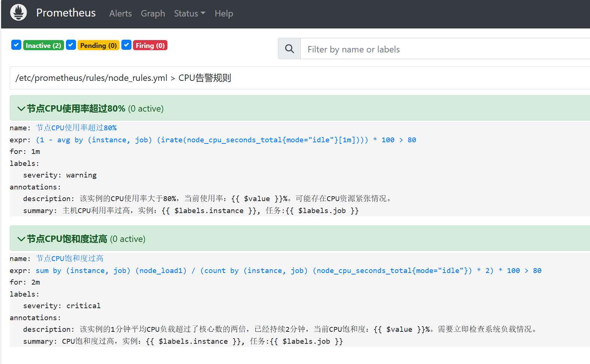Open the node_load1 expression link

[x=288, y=270]
